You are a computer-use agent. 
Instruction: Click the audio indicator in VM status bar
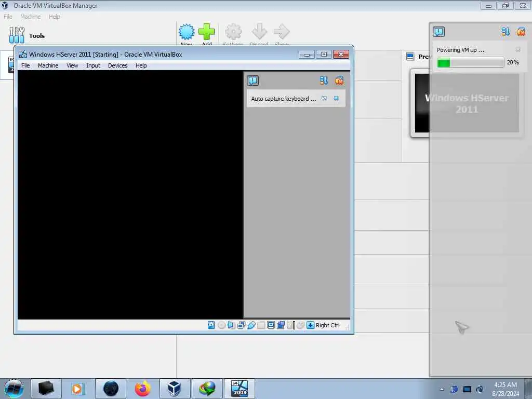coord(231,325)
